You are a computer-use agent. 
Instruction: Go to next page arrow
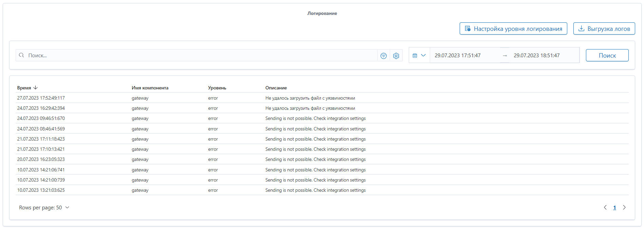click(x=624, y=207)
